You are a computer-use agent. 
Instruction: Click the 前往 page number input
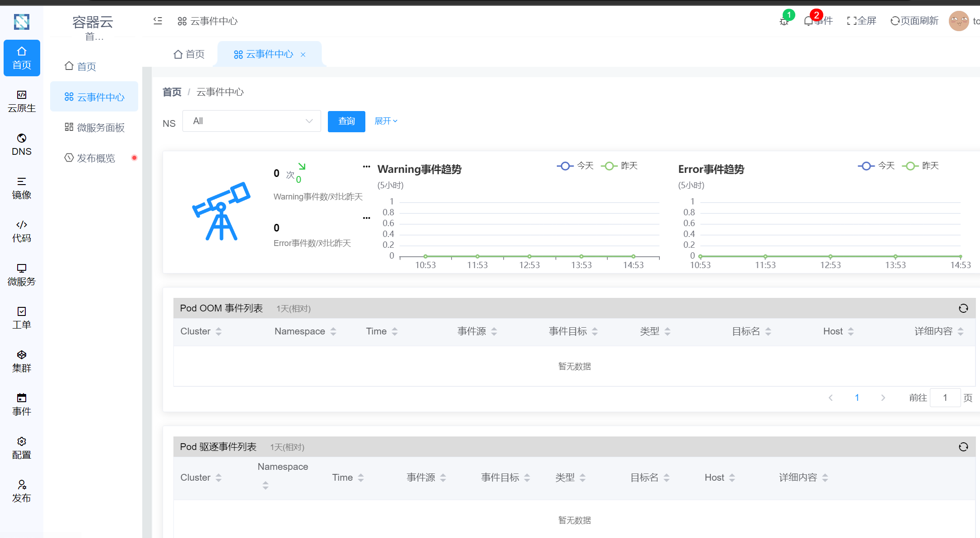coord(945,398)
